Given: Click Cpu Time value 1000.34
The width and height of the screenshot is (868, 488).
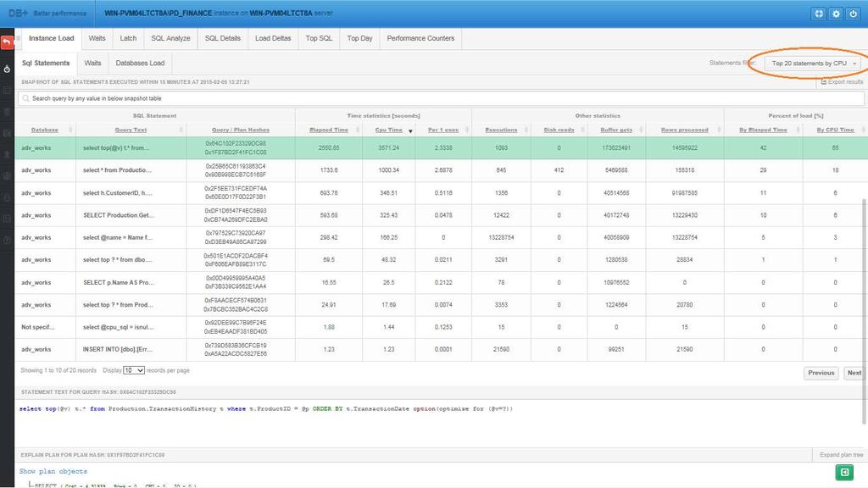Looking at the screenshot, I should pos(388,169).
